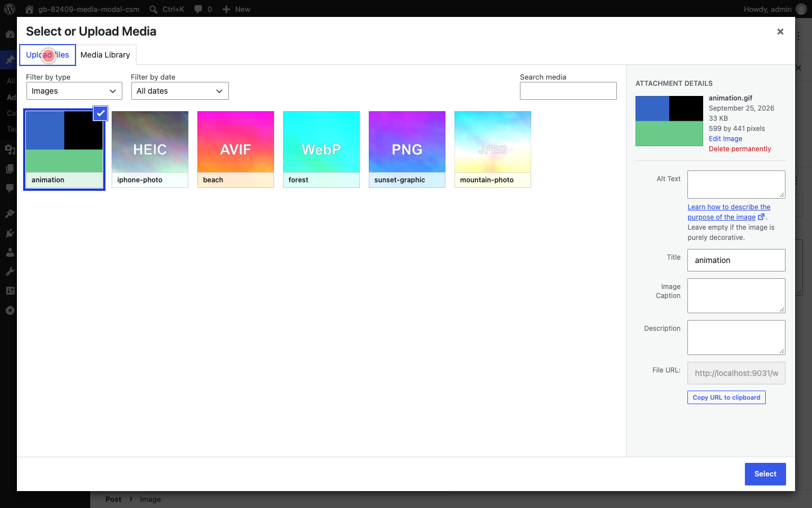Screen dimensions: 812x508
Task: Open the site home icon gb-82409-media-modal-csm
Action: click(x=29, y=9)
